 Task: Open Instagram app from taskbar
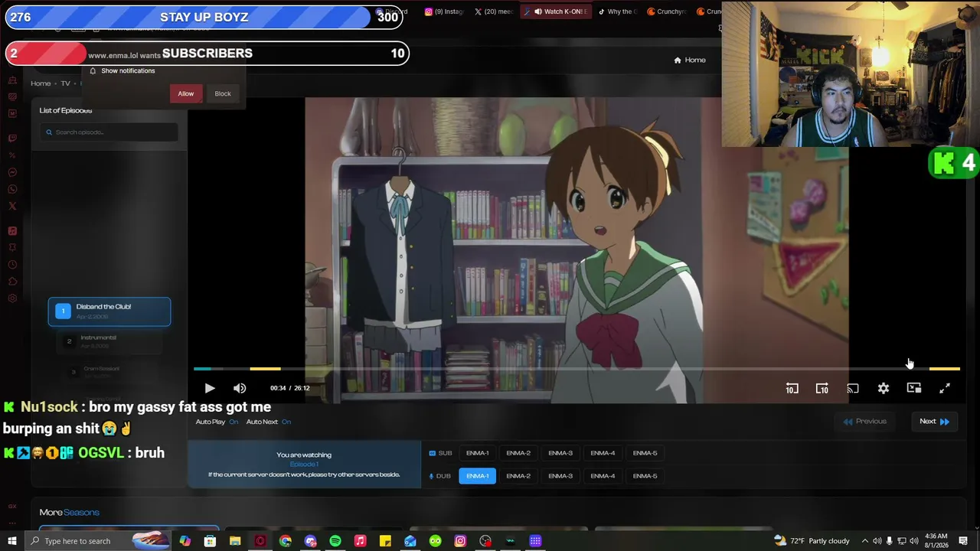[460, 541]
